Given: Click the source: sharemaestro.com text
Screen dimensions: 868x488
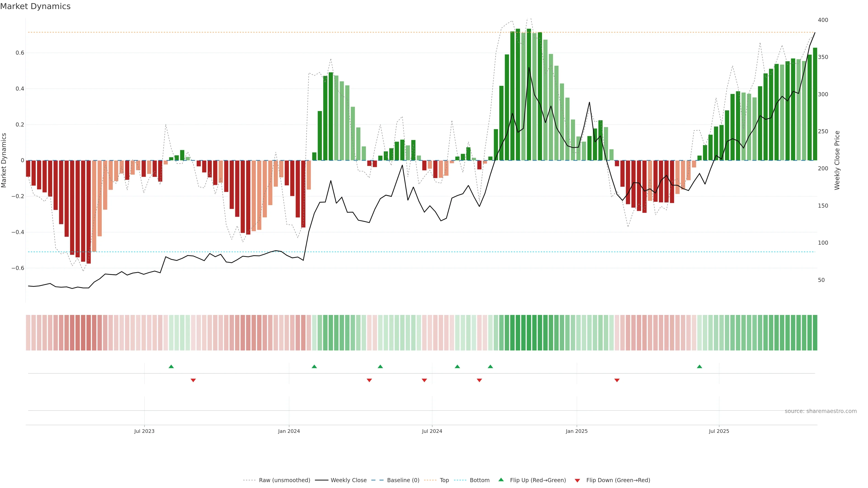Looking at the screenshot, I should [821, 411].
